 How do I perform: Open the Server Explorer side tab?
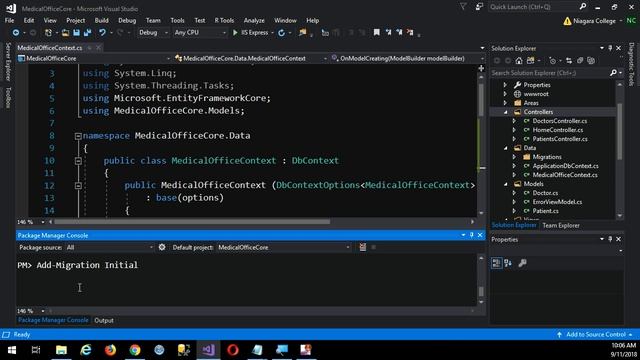point(8,61)
